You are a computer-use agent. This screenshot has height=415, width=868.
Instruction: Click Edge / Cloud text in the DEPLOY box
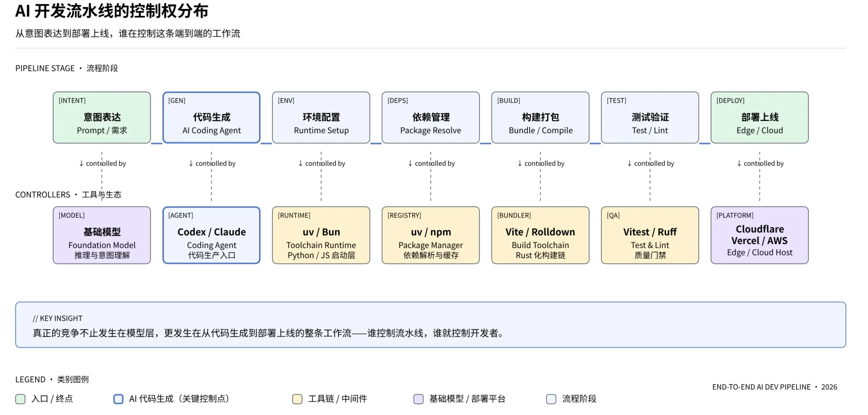tap(759, 131)
